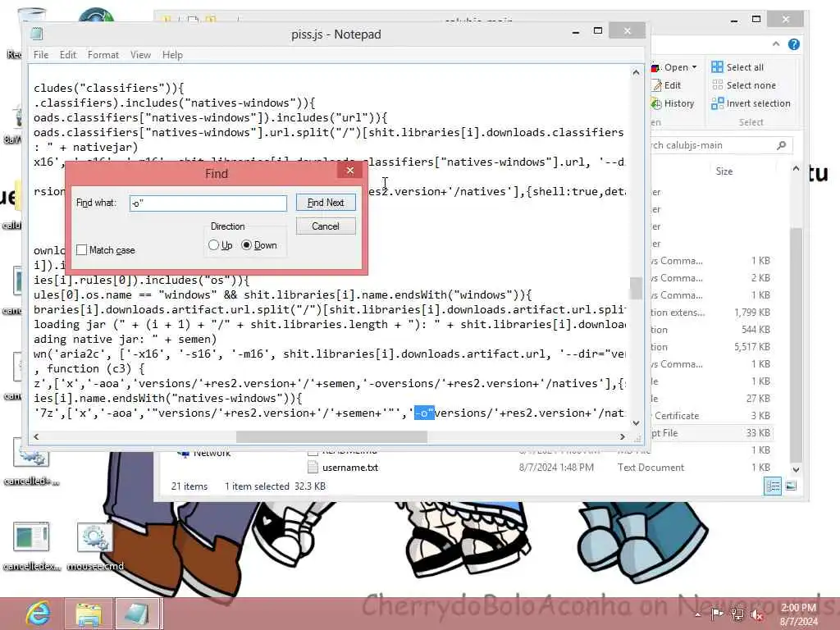Screen dimensions: 840x630
Task: Collapse the Explorer ribbon with the chevron
Action: [776, 44]
